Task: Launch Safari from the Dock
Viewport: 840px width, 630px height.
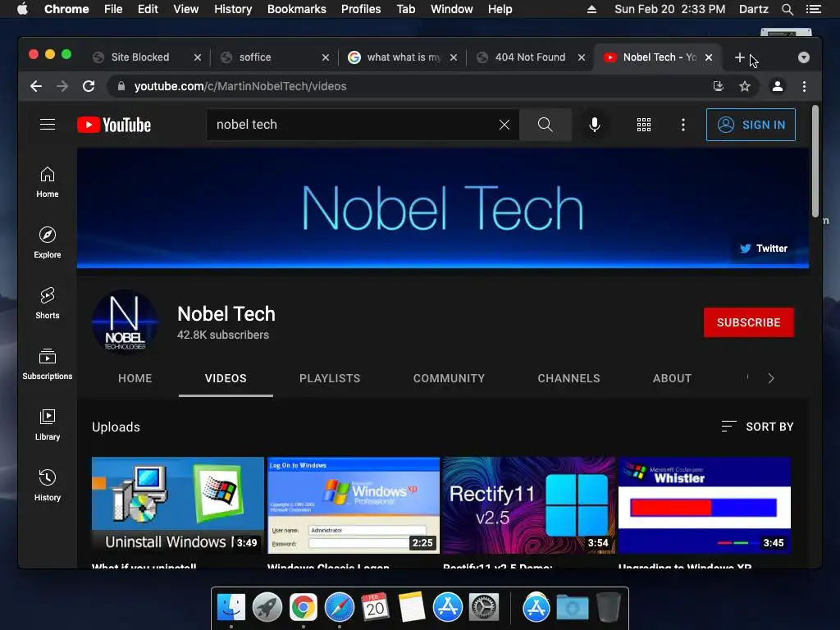Action: coord(339,608)
